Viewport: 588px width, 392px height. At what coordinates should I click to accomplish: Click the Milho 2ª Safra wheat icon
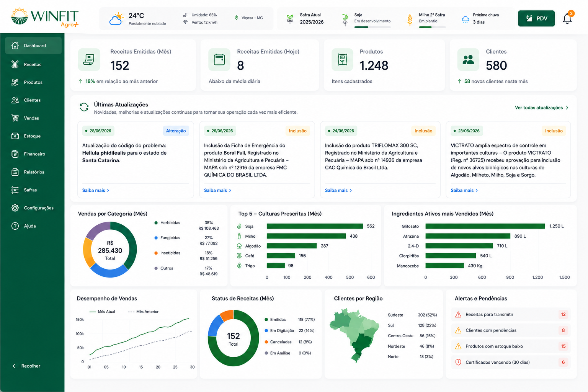coord(410,20)
